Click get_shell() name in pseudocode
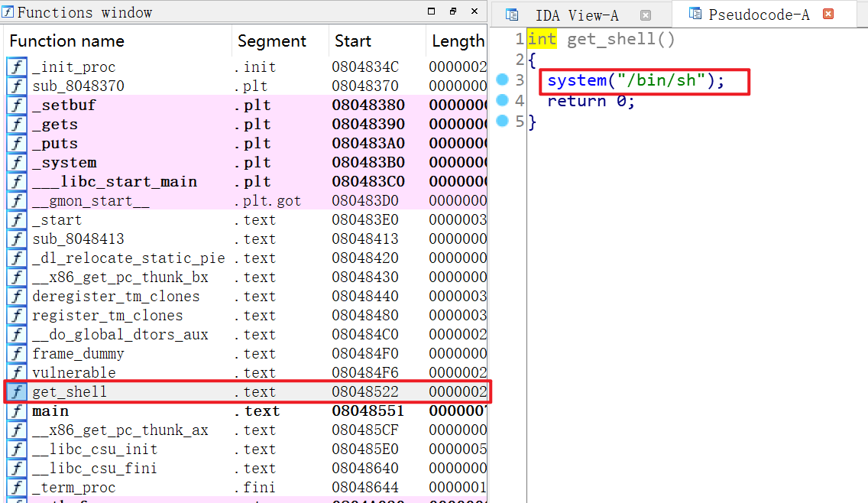Screen dimensions: 868x503 point(620,39)
